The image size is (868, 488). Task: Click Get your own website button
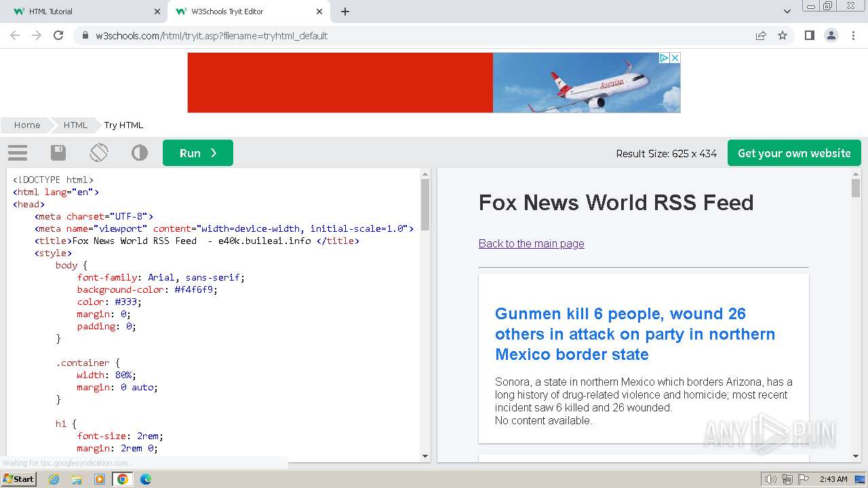pyautogui.click(x=794, y=153)
